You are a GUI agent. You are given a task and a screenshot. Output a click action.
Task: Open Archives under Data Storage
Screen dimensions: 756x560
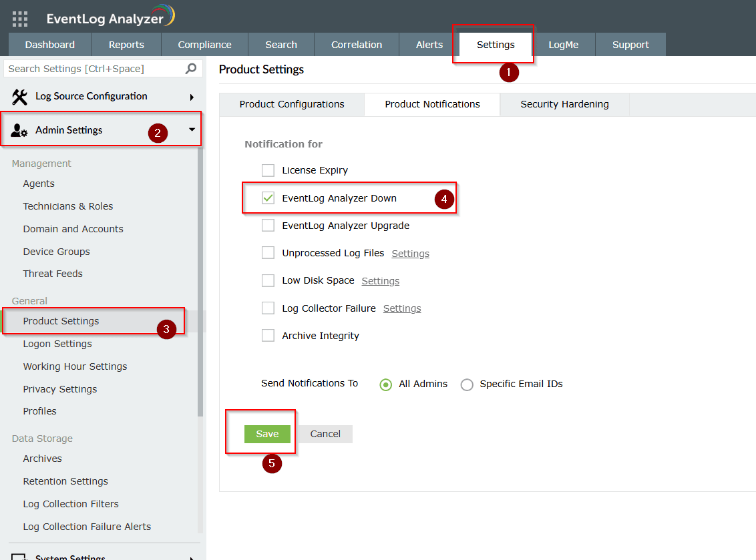point(43,459)
